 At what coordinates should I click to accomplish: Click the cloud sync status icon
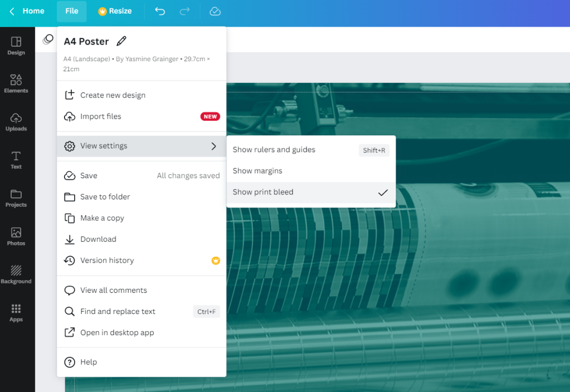tap(215, 11)
